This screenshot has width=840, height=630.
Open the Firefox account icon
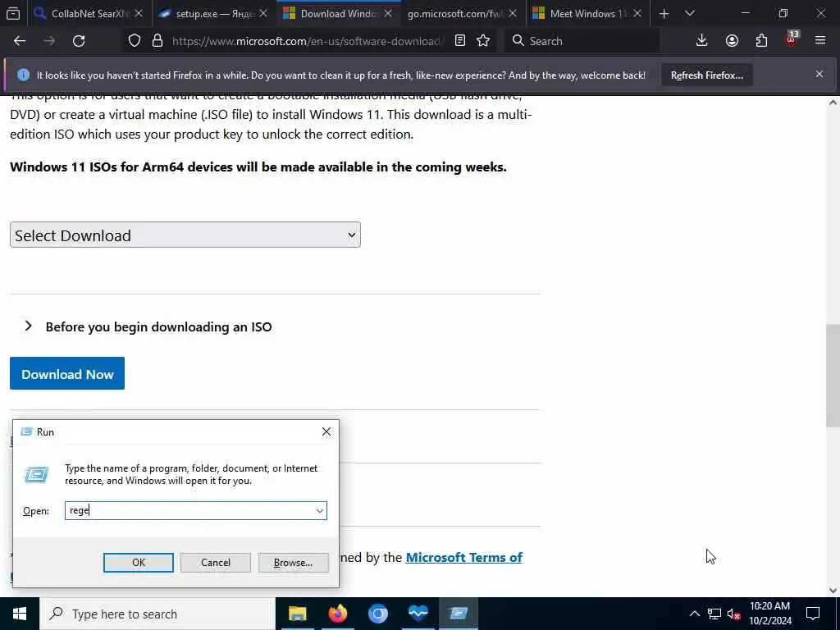pyautogui.click(x=732, y=41)
